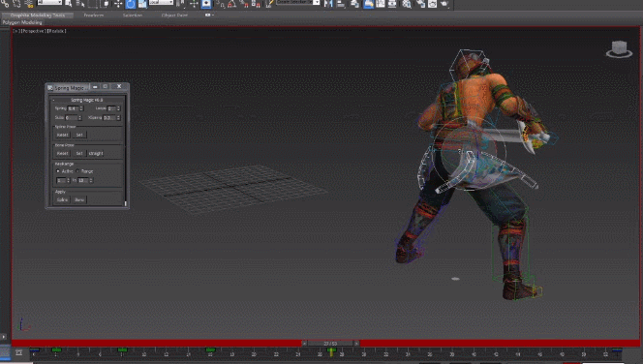Select the Active key range radio button
The height and width of the screenshot is (364, 643).
pos(58,171)
